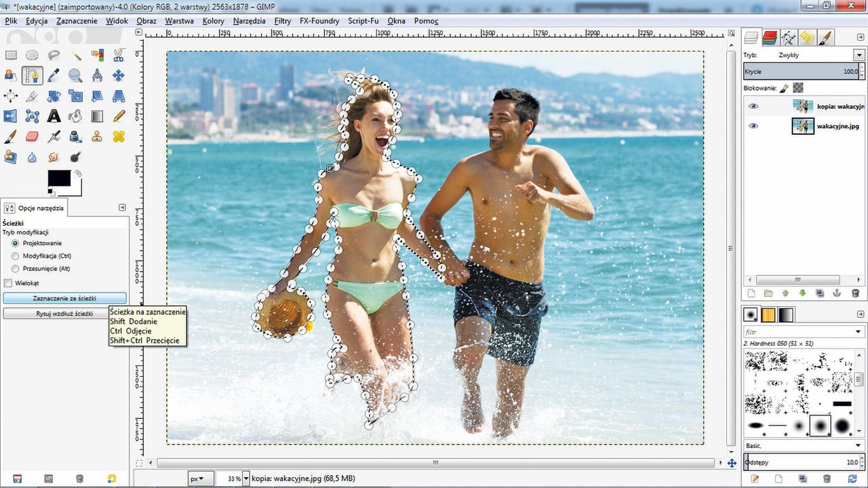Select the Measure compass tool
Screen dimensions: 868x488
(x=97, y=75)
